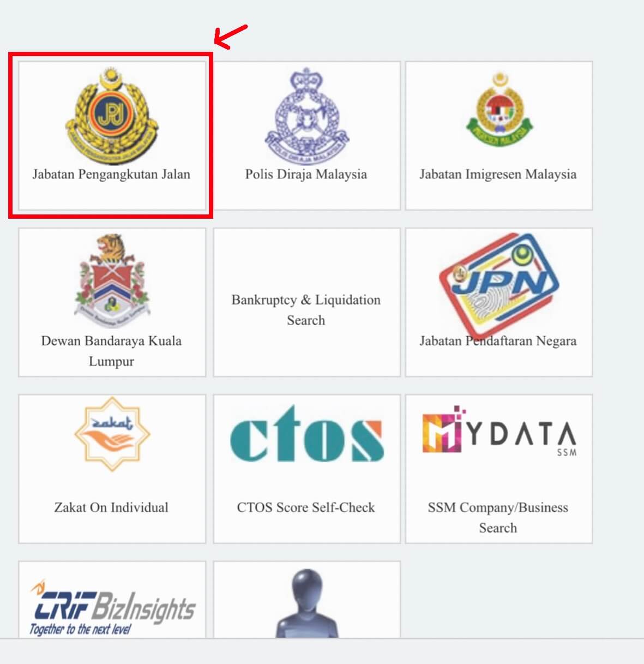
Task: Click the CRIF 'Together to the next level' tagline
Action: coord(80,629)
